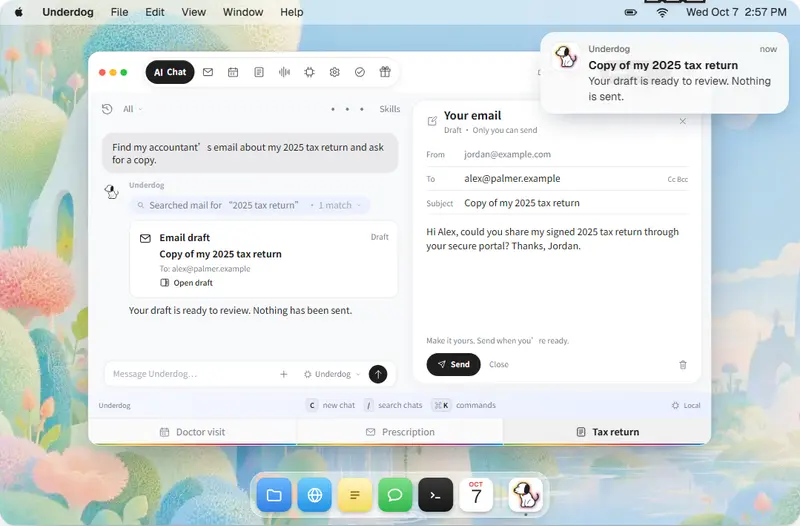Click the search chats shortcut hint
800x526 pixels.
coord(393,405)
